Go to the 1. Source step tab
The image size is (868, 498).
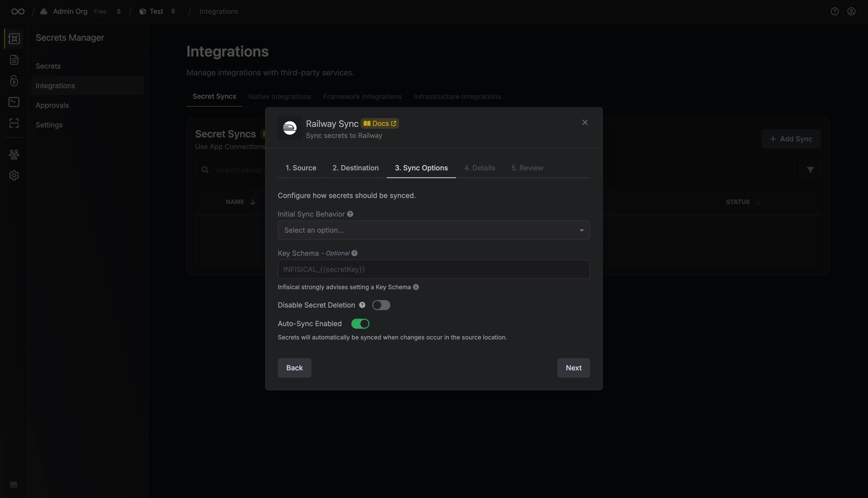tap(301, 168)
